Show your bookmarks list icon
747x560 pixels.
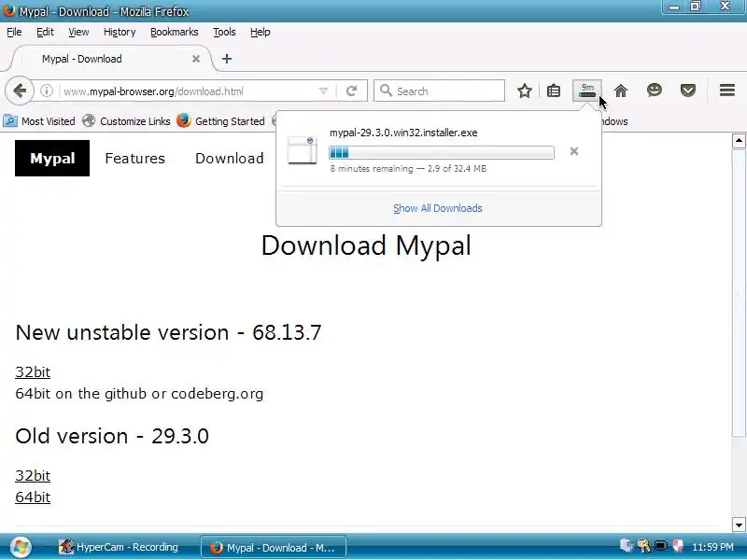(554, 91)
